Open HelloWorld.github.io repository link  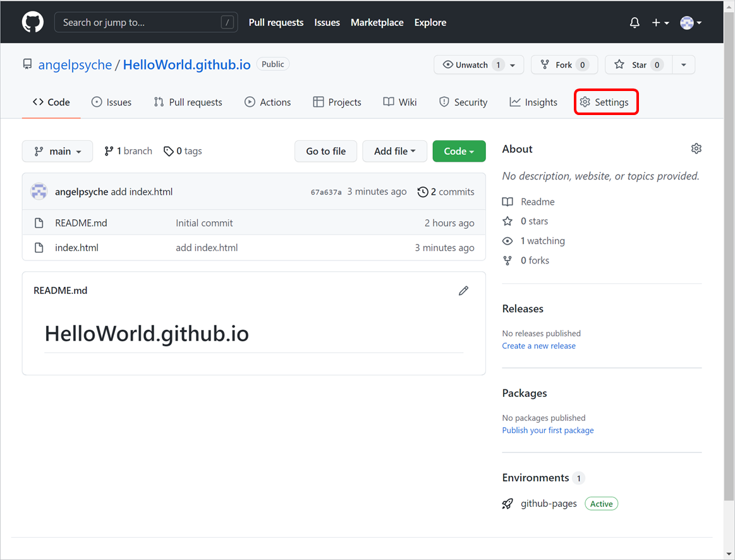click(186, 64)
